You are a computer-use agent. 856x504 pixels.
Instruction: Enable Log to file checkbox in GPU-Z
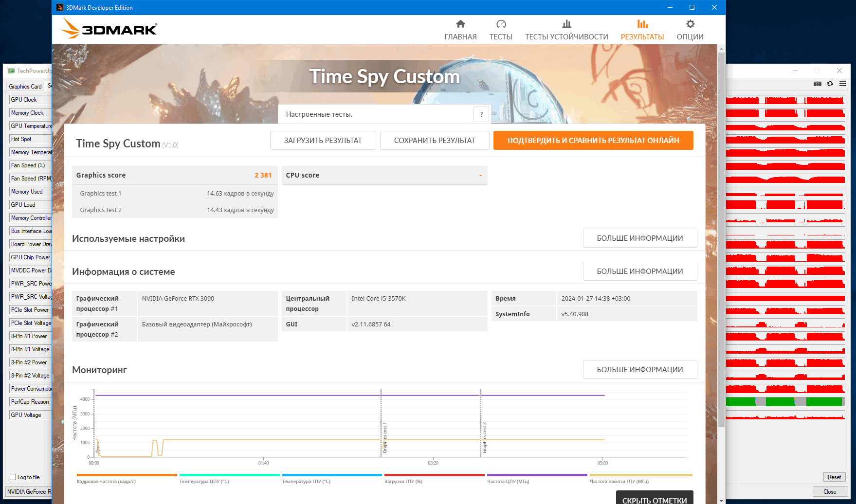click(13, 477)
